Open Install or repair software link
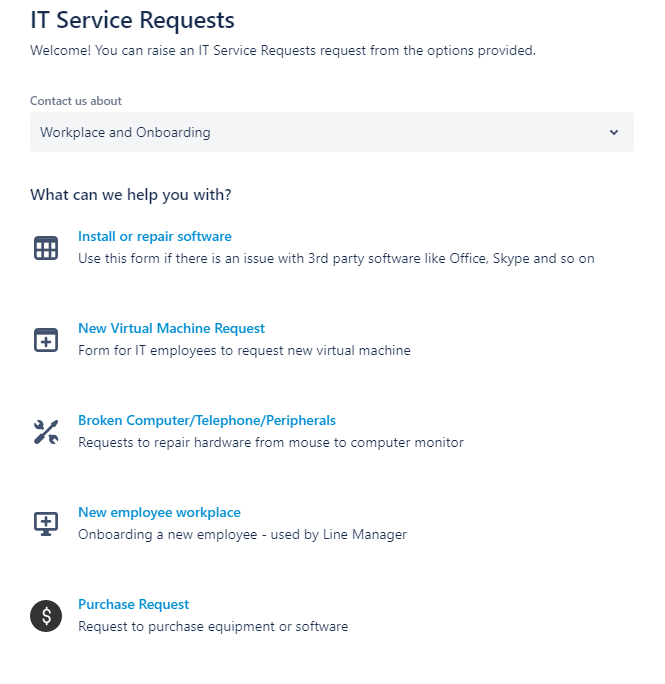 tap(155, 236)
